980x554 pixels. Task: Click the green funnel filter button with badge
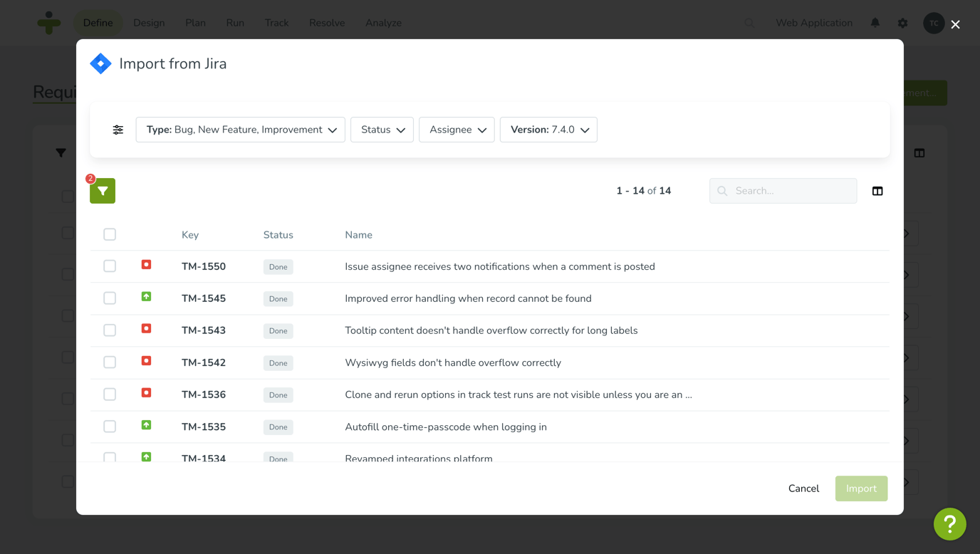pyautogui.click(x=102, y=191)
